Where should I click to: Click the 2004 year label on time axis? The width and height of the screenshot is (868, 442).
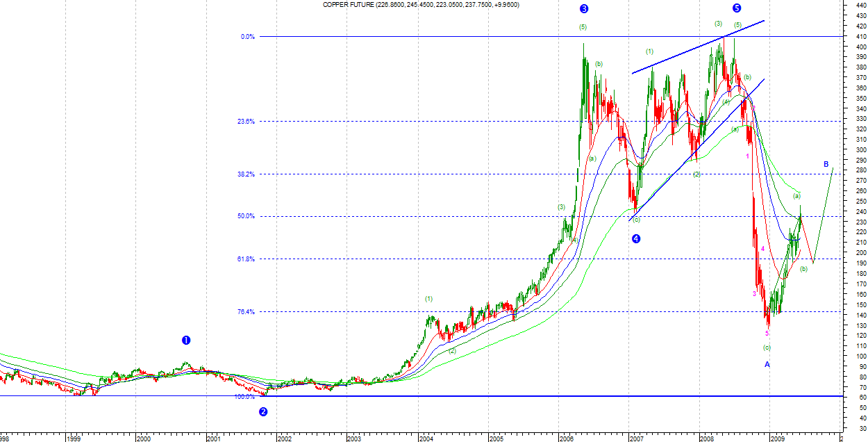[426, 439]
